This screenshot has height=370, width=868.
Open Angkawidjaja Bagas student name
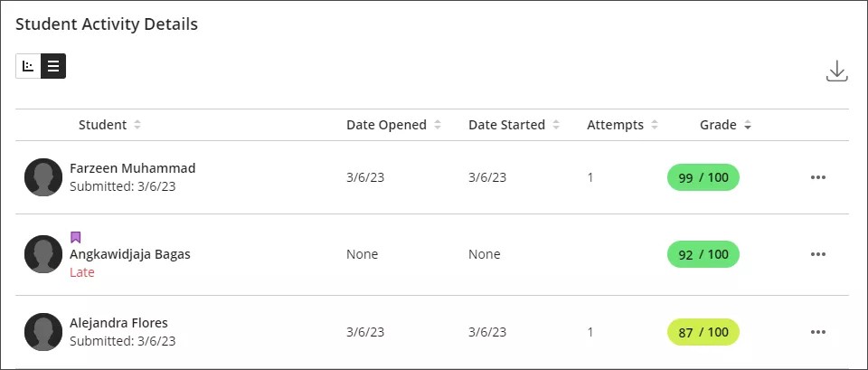pyautogui.click(x=130, y=254)
